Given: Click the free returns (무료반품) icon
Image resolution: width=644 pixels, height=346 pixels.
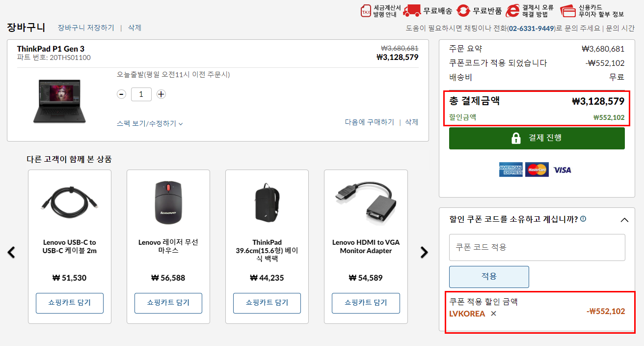Looking at the screenshot, I should click(463, 10).
